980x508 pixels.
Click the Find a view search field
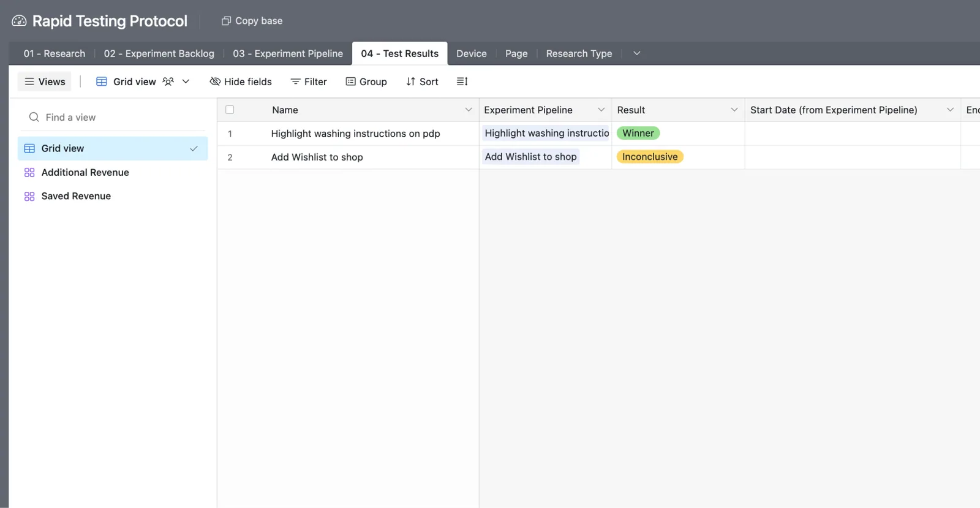point(113,117)
